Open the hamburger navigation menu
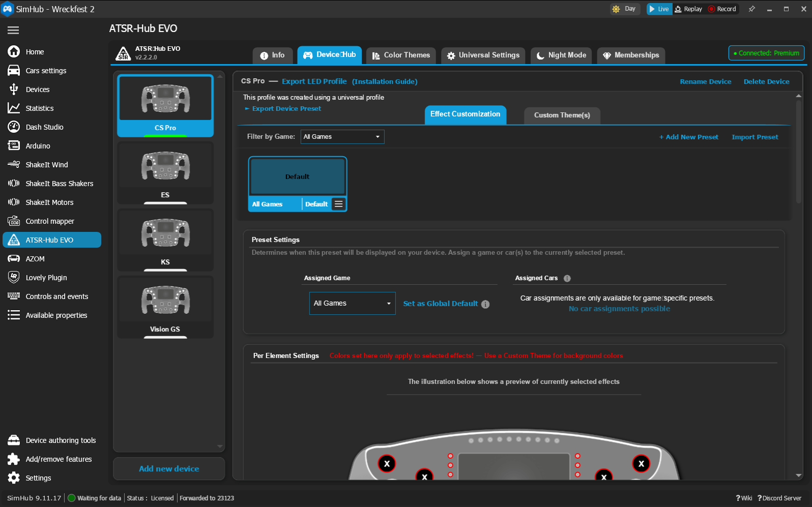812x507 pixels. point(13,30)
